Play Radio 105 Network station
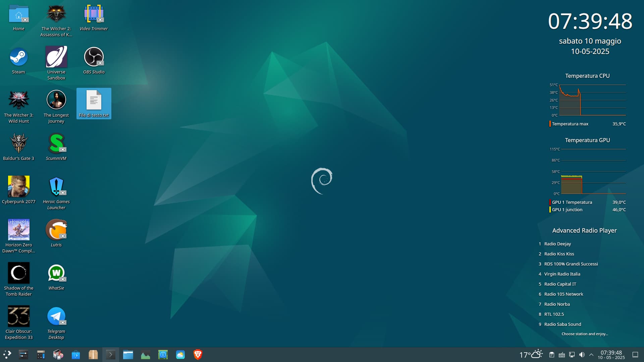 (563, 294)
